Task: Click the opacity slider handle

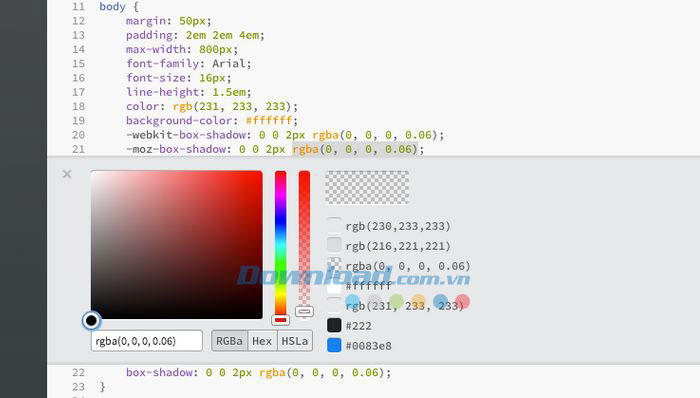Action: [x=304, y=311]
